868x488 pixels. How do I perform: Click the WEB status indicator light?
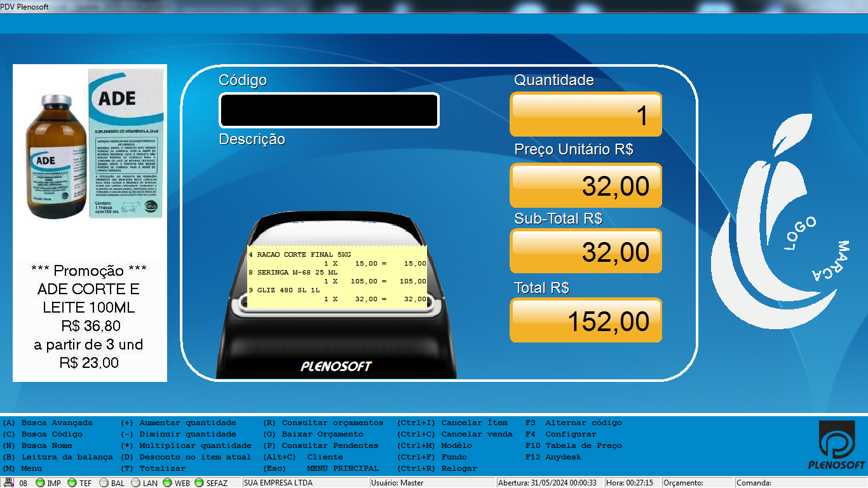167,483
